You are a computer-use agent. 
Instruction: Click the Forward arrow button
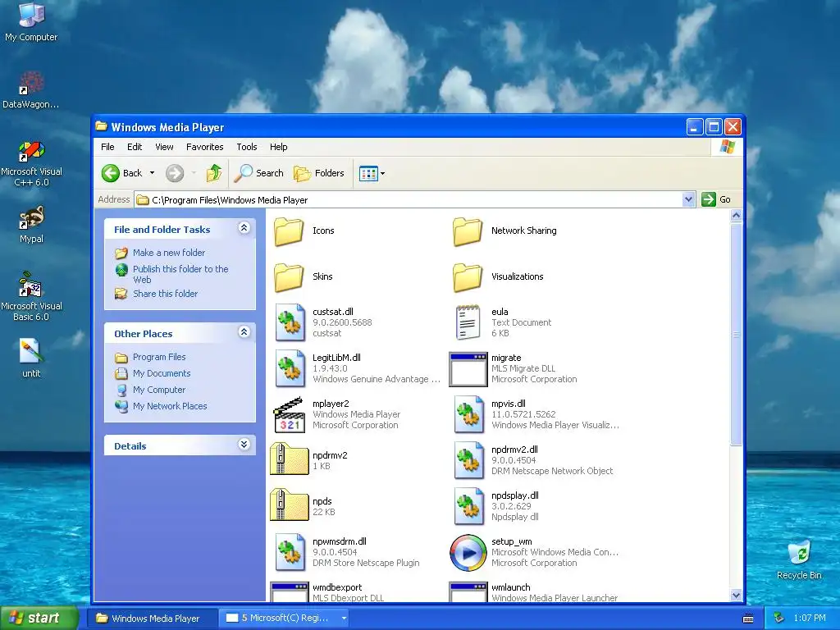(x=175, y=173)
